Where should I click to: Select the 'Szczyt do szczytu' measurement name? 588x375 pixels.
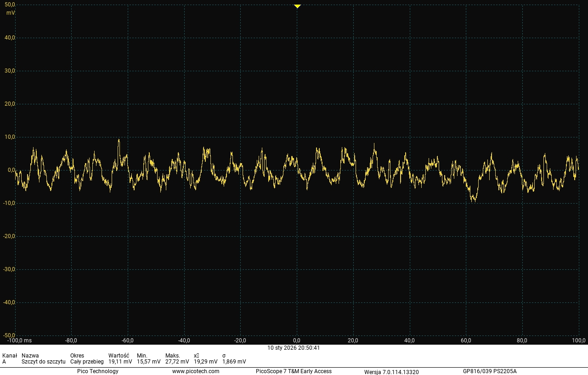(43, 362)
